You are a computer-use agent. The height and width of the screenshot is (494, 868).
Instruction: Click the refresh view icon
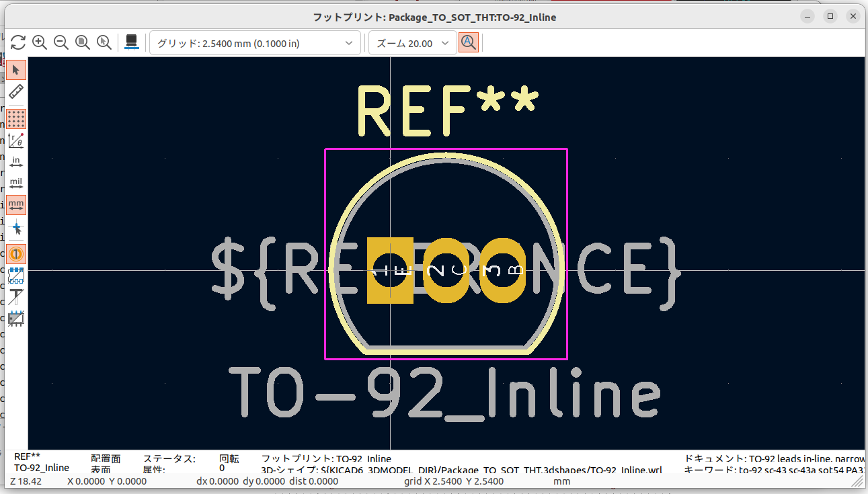click(18, 43)
